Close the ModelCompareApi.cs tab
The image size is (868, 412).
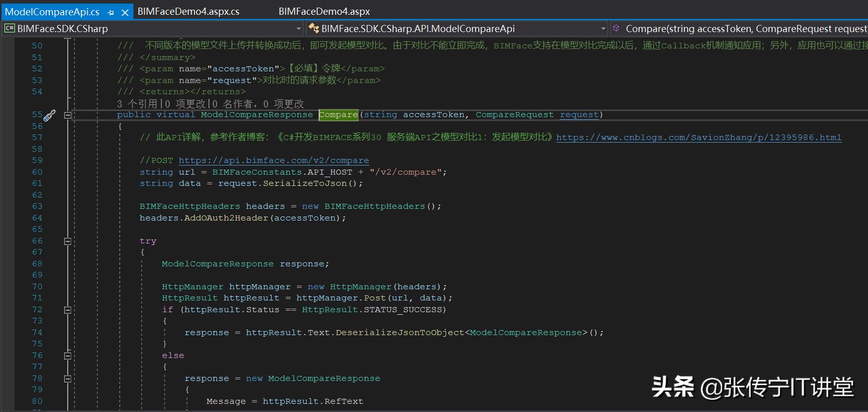click(x=125, y=12)
